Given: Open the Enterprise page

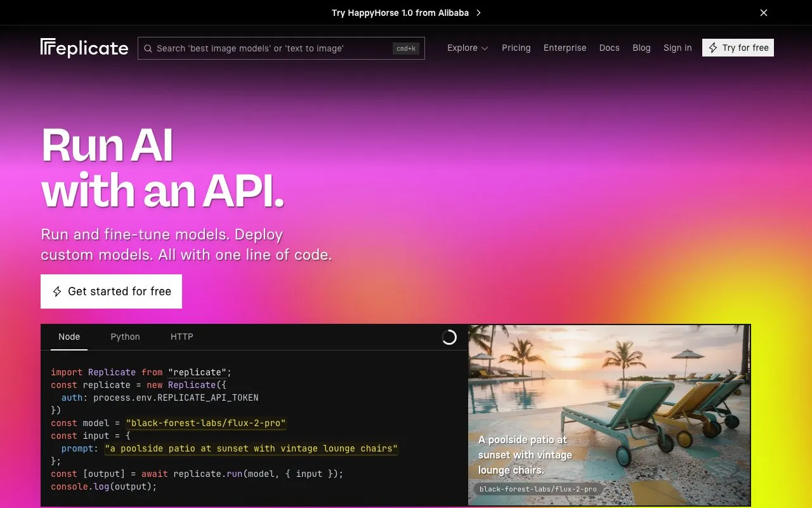Looking at the screenshot, I should (x=565, y=48).
